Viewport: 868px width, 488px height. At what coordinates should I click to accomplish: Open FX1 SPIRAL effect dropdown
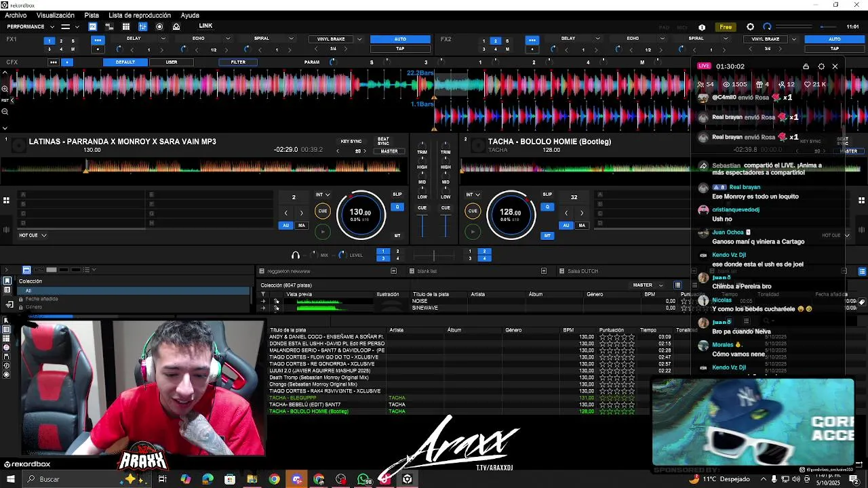coord(292,39)
